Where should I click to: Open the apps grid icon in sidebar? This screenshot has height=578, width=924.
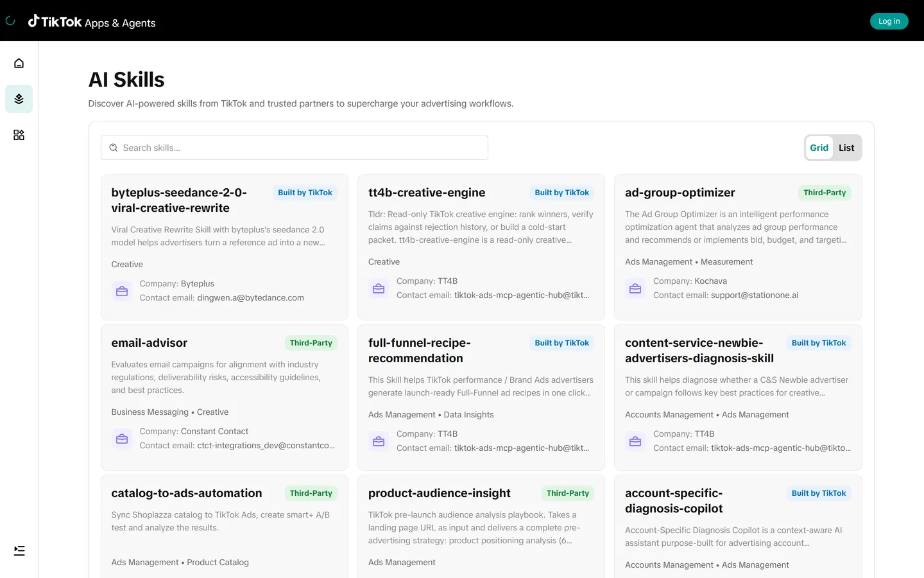click(x=19, y=135)
